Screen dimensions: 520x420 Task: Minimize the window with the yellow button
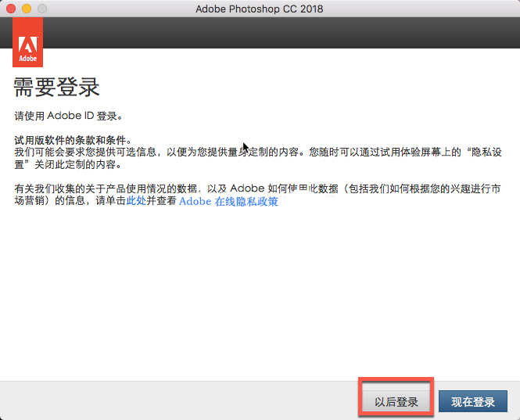tap(27, 9)
